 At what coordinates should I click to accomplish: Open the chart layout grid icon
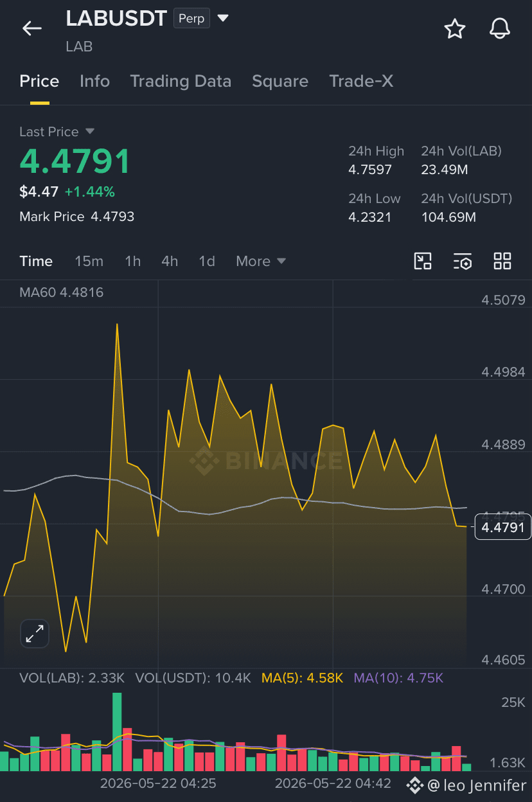(502, 261)
